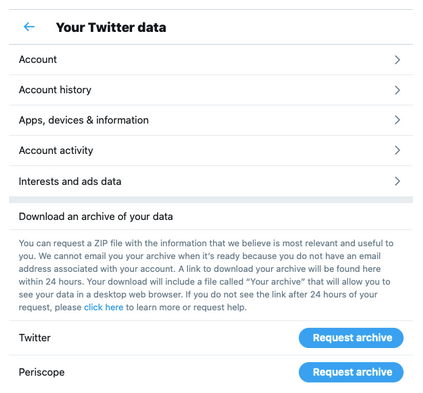The height and width of the screenshot is (393, 423).
Task: Follow the 'click here' help link
Action: coord(104,307)
